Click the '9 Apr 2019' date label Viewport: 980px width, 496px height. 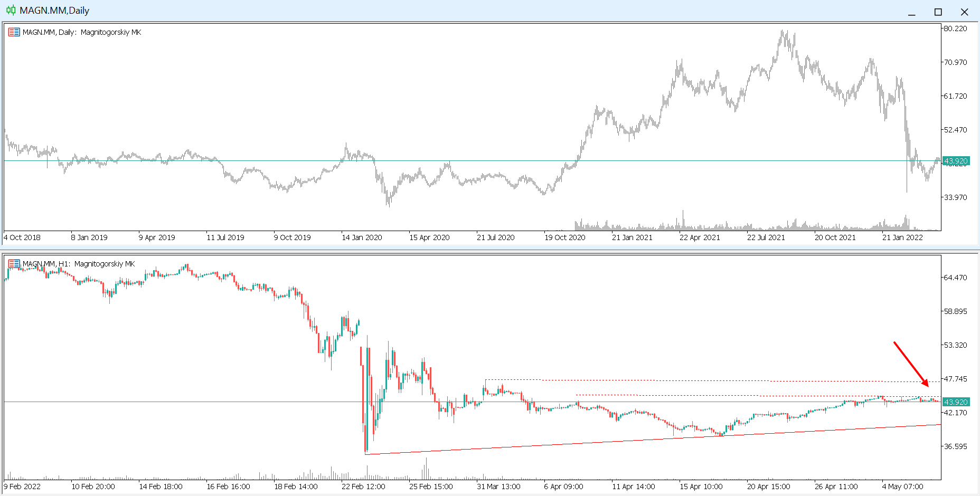[x=157, y=237]
